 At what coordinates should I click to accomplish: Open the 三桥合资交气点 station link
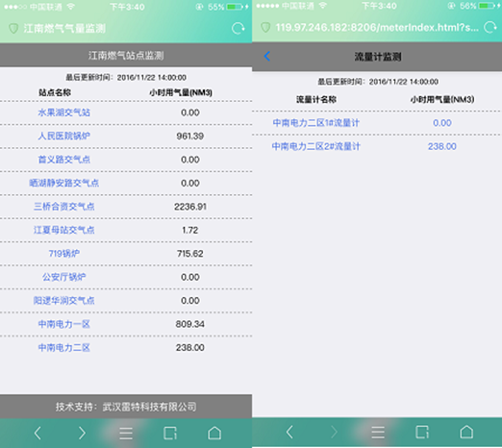click(64, 207)
